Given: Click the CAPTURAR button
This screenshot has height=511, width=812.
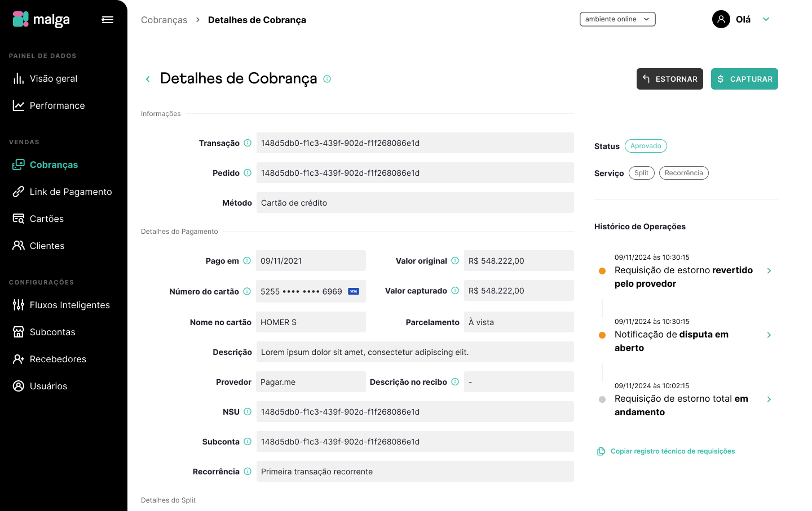Looking at the screenshot, I should [744, 79].
